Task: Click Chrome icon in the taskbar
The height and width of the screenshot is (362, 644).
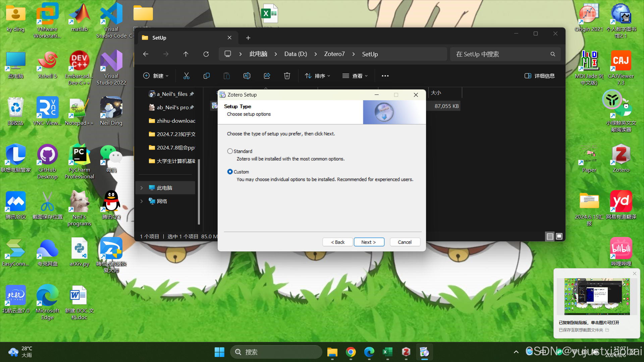Action: (351, 352)
